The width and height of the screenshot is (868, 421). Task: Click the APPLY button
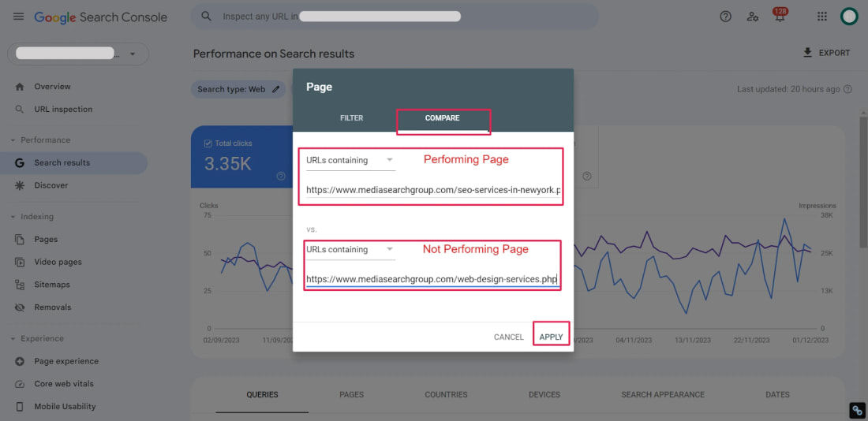pyautogui.click(x=551, y=337)
